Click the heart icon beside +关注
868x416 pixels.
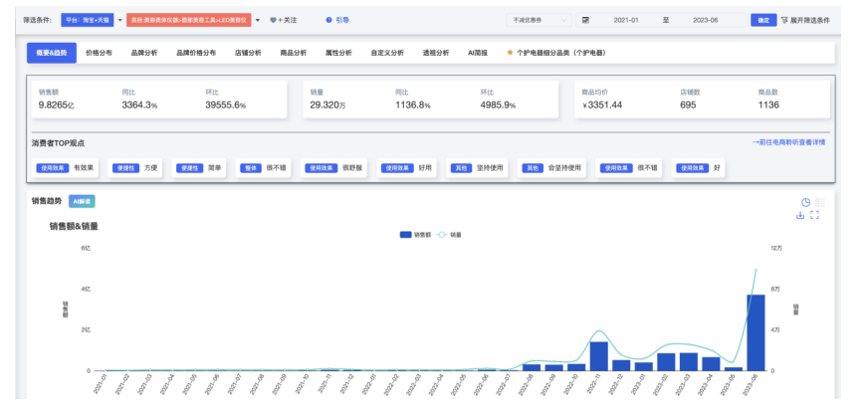click(273, 20)
